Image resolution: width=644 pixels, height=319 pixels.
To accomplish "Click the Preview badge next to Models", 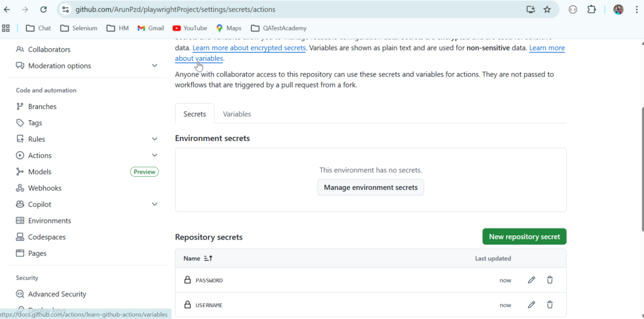I will pos(145,172).
